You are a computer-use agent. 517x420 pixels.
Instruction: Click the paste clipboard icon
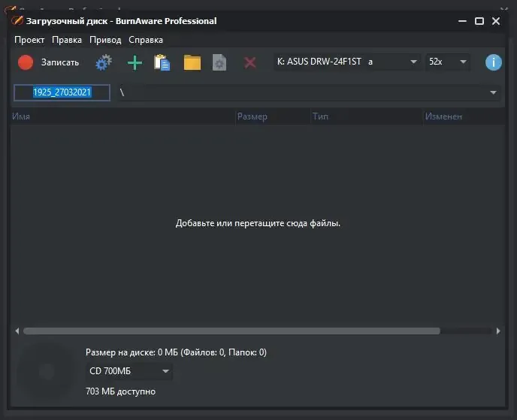tap(162, 62)
